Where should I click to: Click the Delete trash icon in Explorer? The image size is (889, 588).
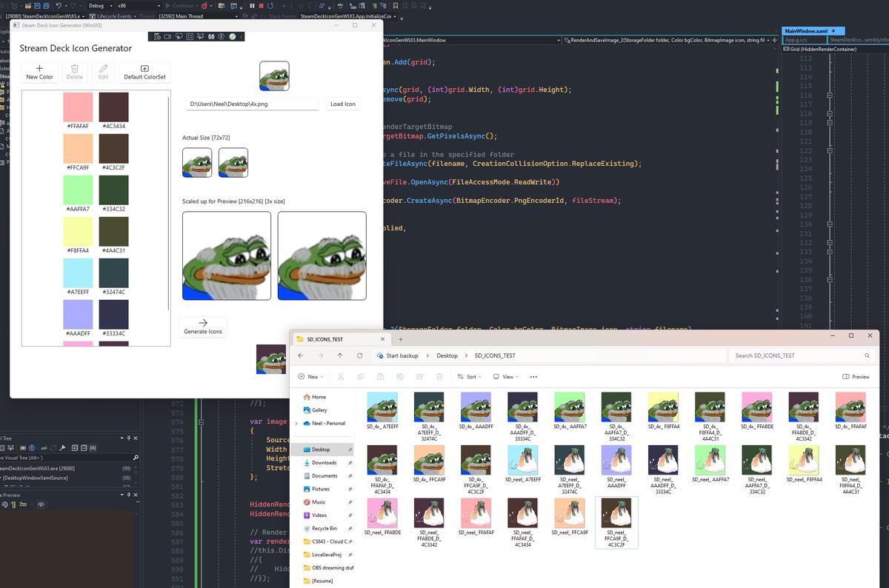[439, 376]
